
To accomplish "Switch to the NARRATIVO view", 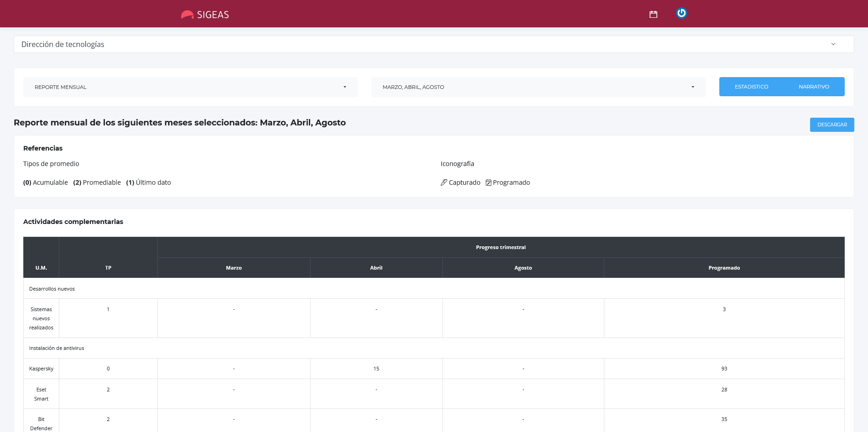I will [814, 87].
